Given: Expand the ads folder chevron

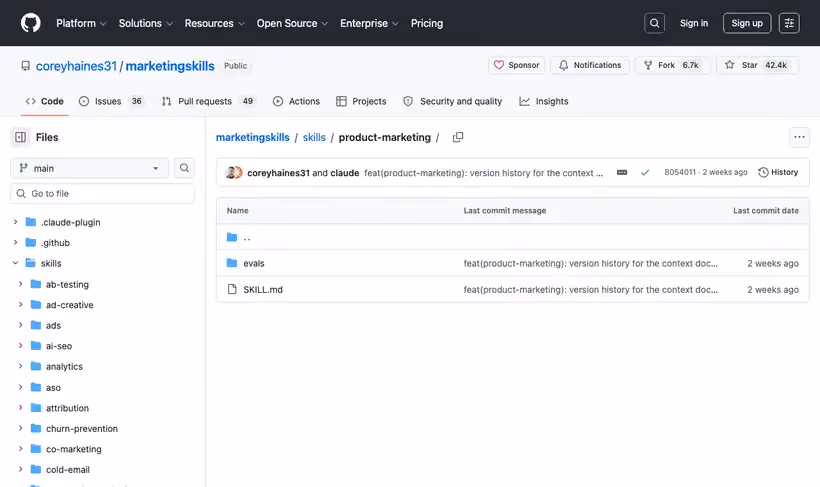Looking at the screenshot, I should click(20, 325).
